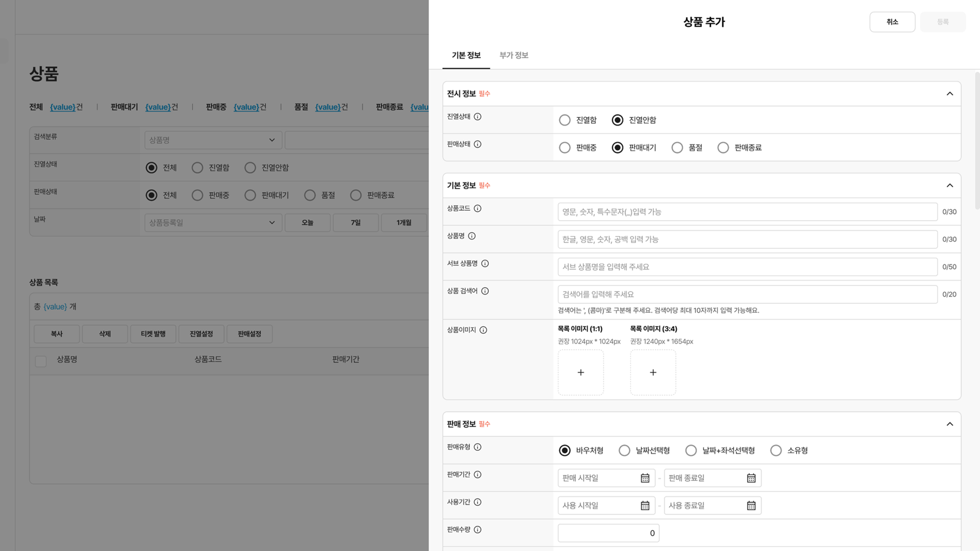
Task: Collapse the 판매 정보 section
Action: click(x=950, y=424)
